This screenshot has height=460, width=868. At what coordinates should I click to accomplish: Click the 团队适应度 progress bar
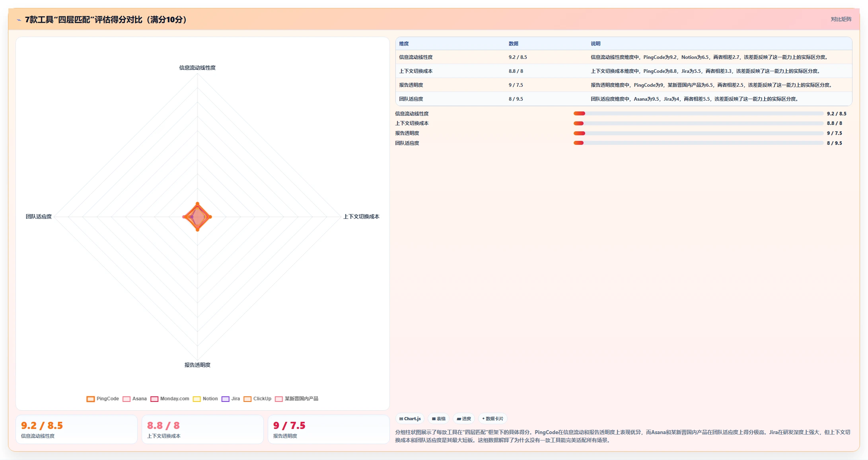pos(698,143)
